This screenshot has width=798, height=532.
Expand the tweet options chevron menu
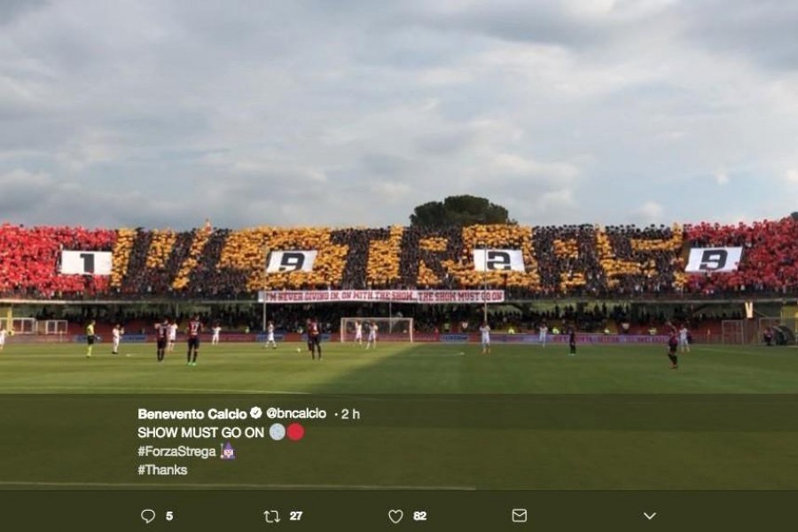[x=649, y=516]
